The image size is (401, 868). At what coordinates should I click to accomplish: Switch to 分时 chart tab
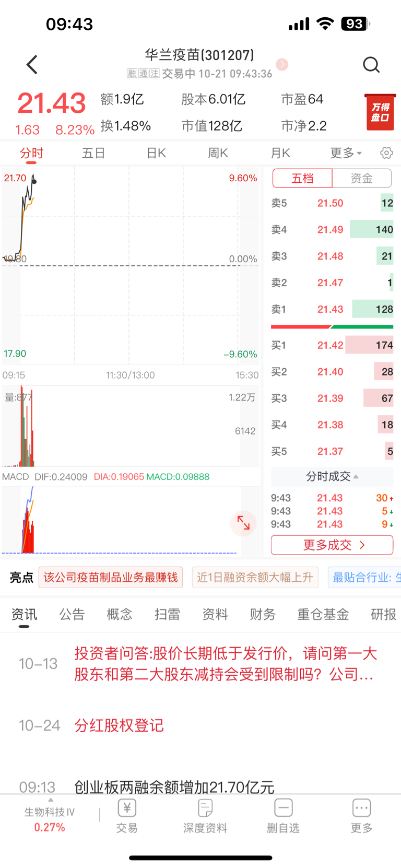31,153
